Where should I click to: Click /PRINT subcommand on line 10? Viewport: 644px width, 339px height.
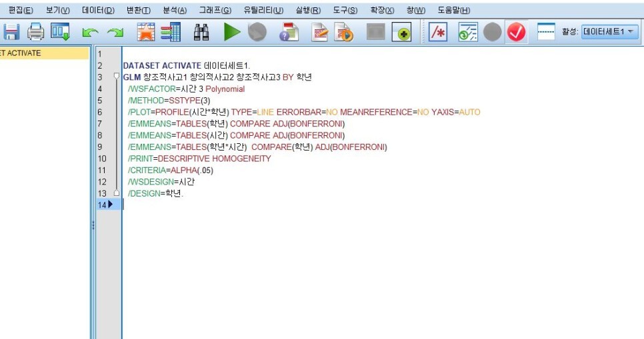141,159
